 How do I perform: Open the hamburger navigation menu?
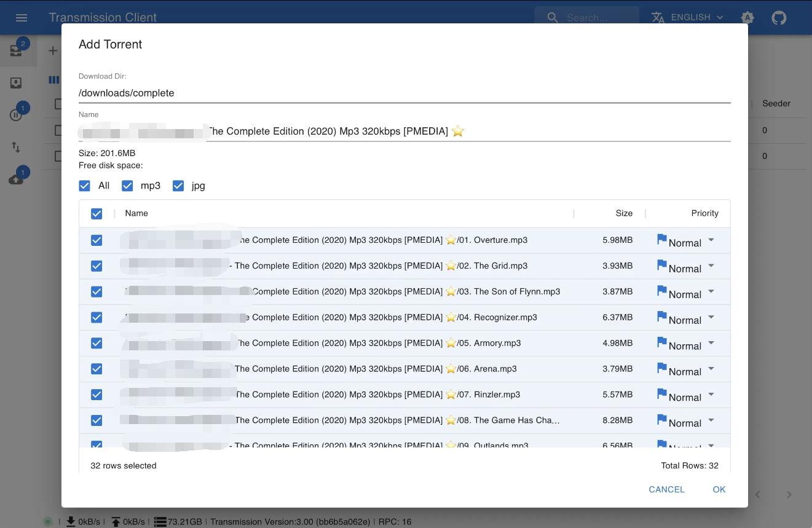(x=22, y=17)
